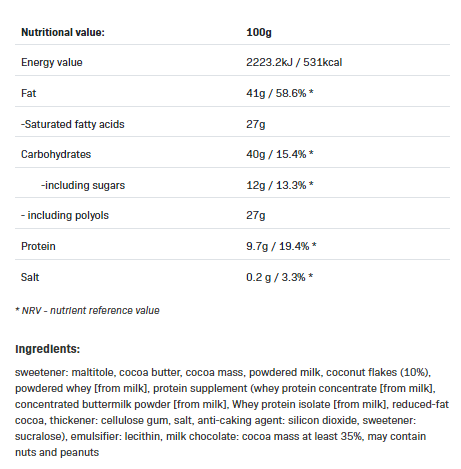This screenshot has height=469, width=461.
Task: Select the 12g / 13.3% sugars value
Action: (x=280, y=185)
